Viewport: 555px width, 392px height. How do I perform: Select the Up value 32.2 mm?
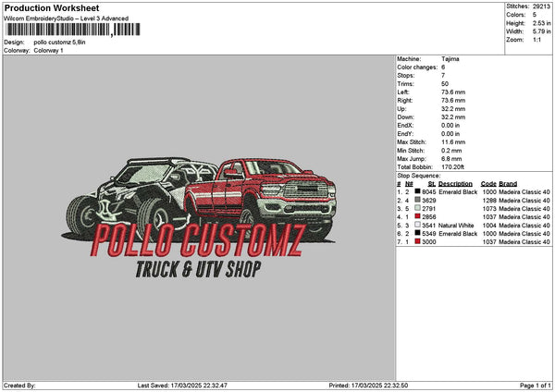[x=453, y=109]
